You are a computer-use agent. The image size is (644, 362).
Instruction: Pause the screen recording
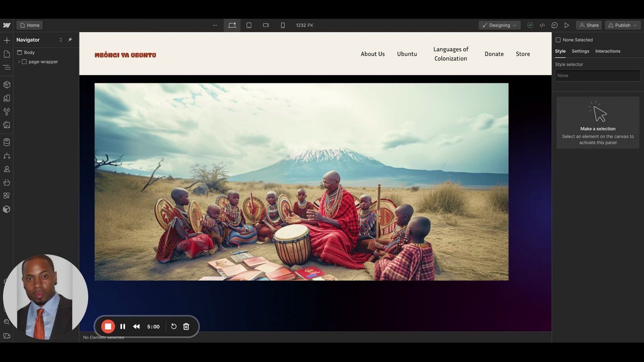tap(122, 326)
